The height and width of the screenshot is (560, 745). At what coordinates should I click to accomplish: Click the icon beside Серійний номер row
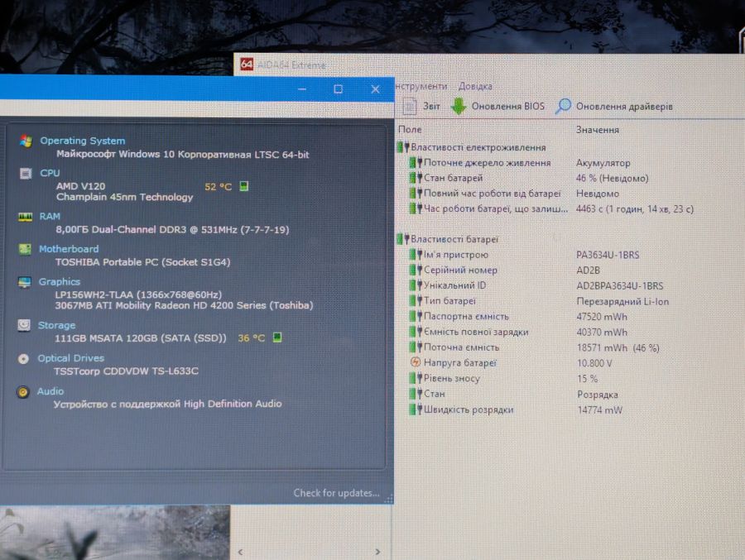tap(416, 270)
